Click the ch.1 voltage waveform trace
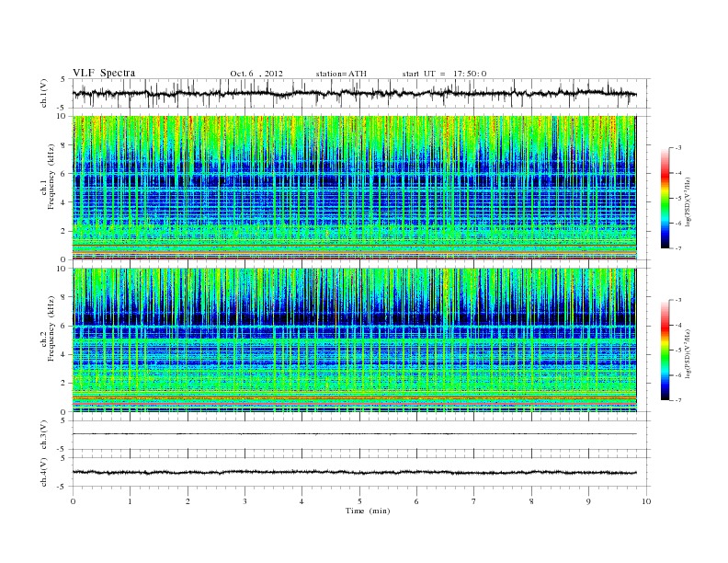Screen dimensions: 728x563 (x=354, y=93)
